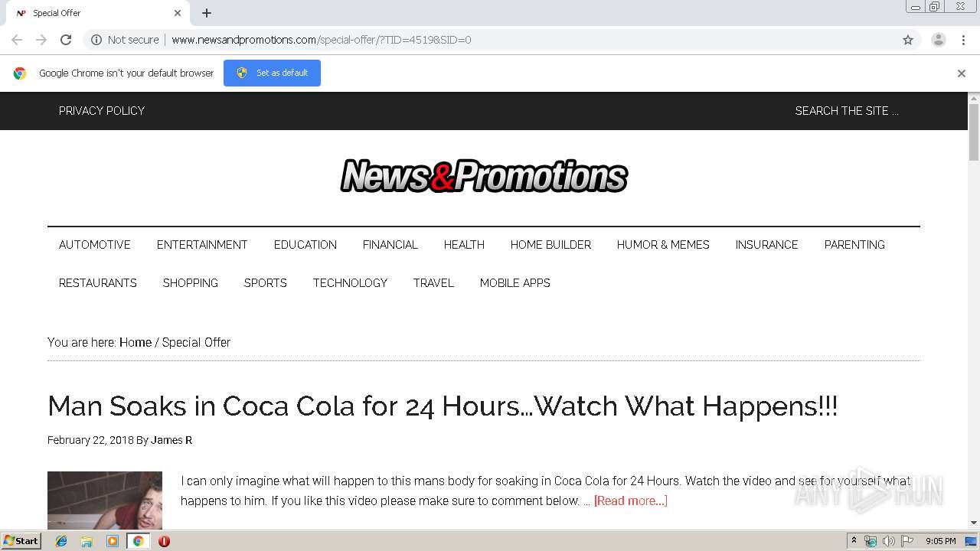Viewport: 980px width, 551px height.
Task: Dismiss the default browser notification bar
Action: [x=962, y=73]
